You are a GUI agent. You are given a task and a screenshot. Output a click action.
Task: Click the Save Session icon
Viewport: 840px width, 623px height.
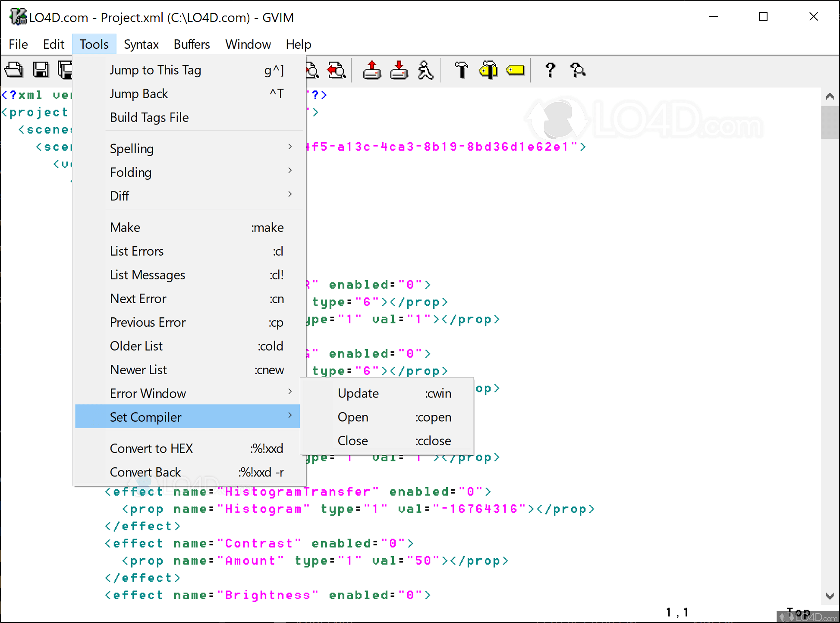(399, 70)
